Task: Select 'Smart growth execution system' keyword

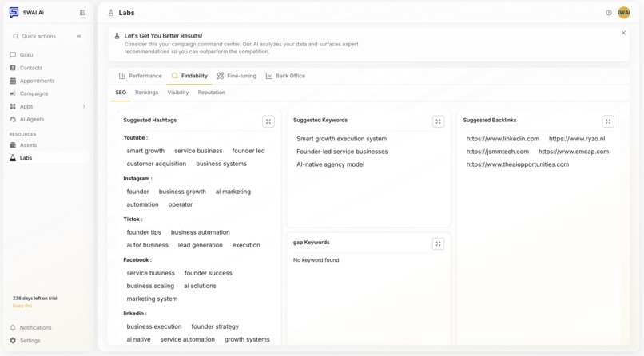Action: 342,139
